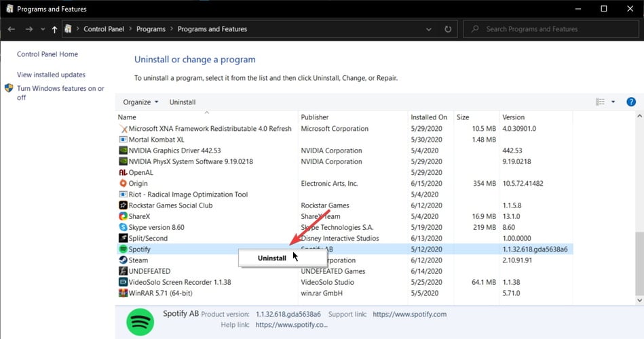The height and width of the screenshot is (339, 644).
Task: Select the Origin program name
Action: (x=138, y=184)
